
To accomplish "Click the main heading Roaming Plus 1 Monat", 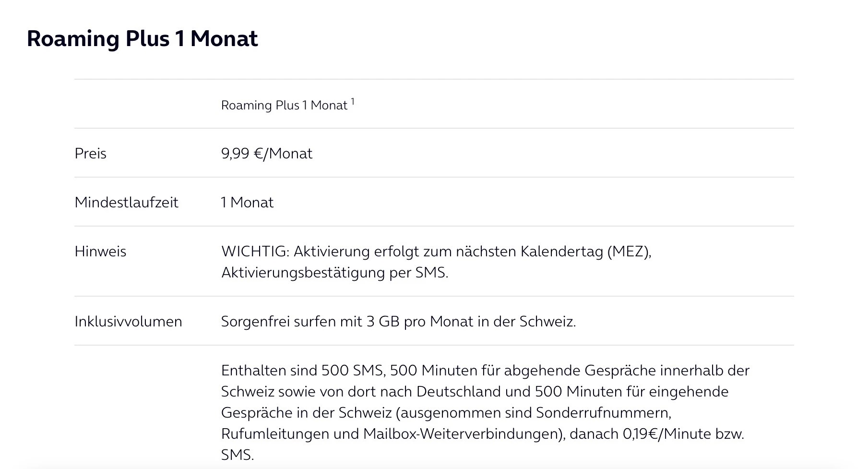I will [143, 38].
